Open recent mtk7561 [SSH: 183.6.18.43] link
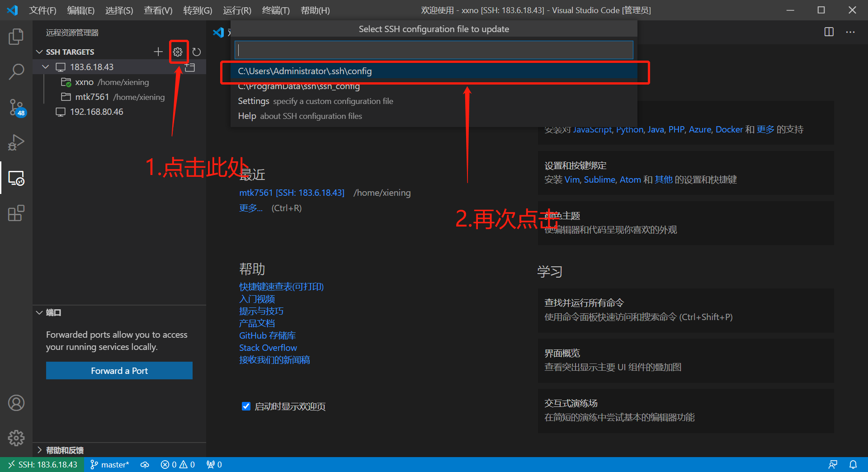The image size is (868, 472). click(292, 193)
